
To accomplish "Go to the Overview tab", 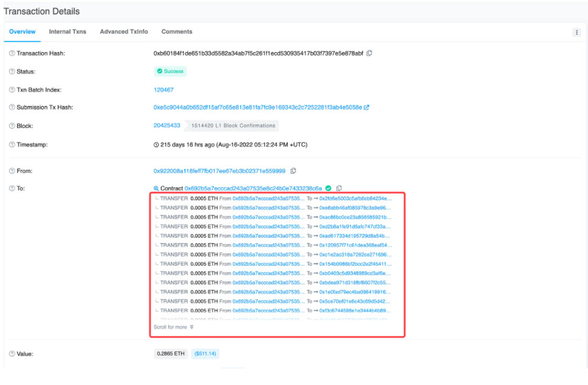I will (x=22, y=32).
